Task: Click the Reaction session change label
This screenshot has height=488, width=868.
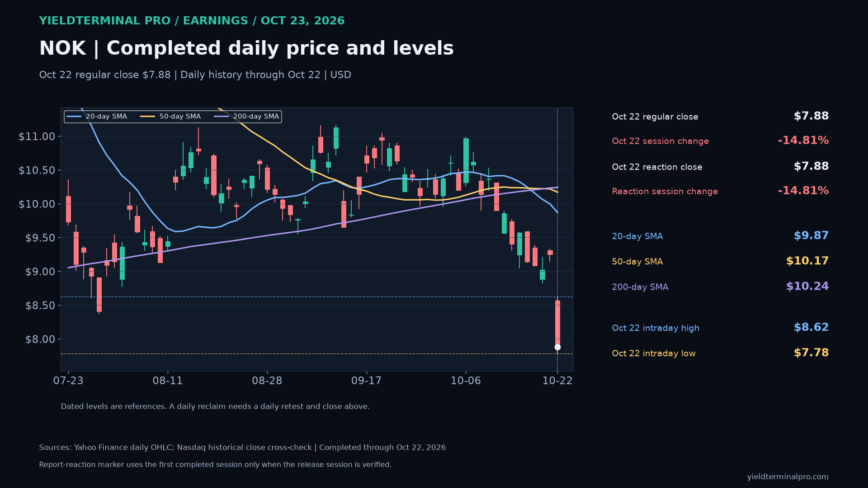Action: [x=665, y=192]
